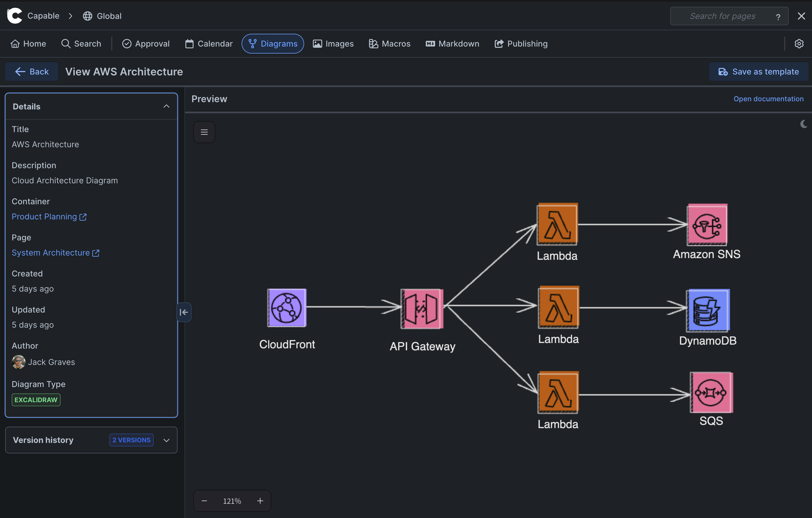This screenshot has width=812, height=518.
Task: Click the Amazon SNS icon in diagram
Action: point(707,225)
